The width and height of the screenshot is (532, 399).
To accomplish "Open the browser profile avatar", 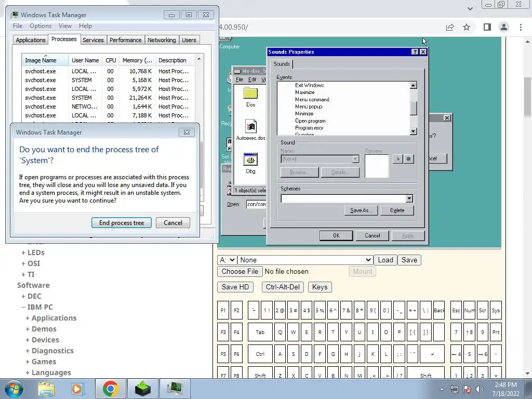I will 504,27.
